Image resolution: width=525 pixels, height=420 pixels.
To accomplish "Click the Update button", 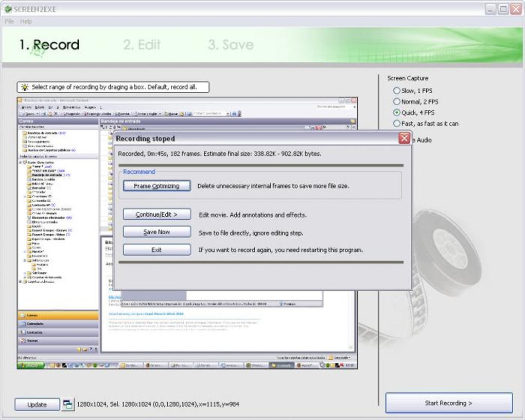I will [37, 405].
